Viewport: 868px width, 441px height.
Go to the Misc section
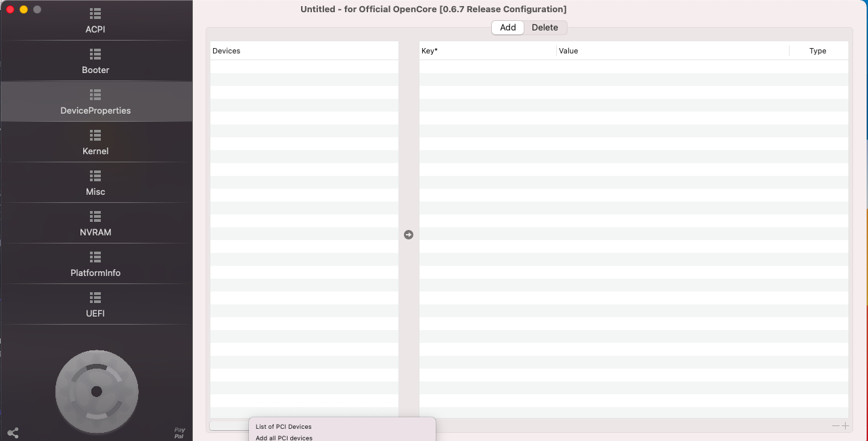click(x=95, y=183)
